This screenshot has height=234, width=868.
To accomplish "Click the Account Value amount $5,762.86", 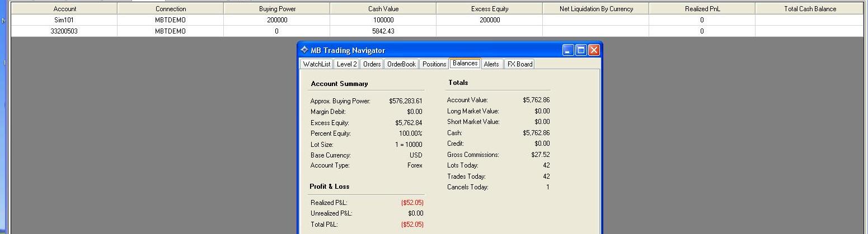I will click(x=536, y=100).
